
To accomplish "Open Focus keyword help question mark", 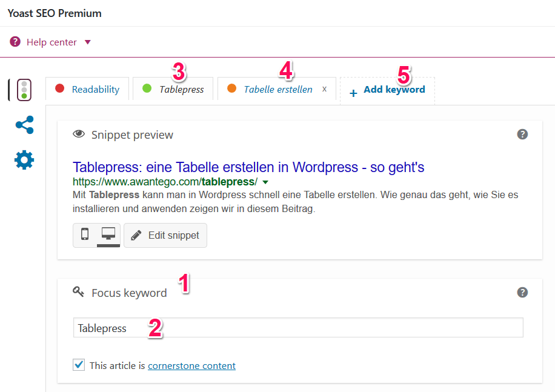I will pos(522,293).
